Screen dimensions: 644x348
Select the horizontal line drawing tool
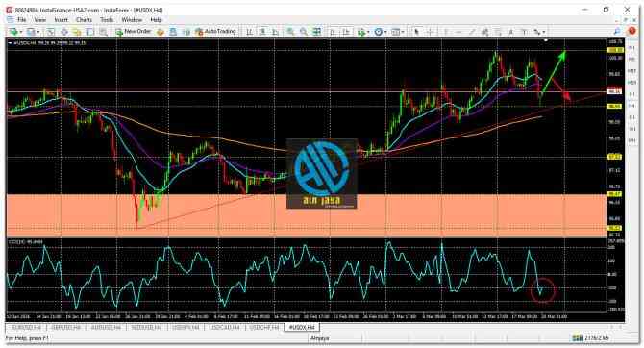(458, 32)
